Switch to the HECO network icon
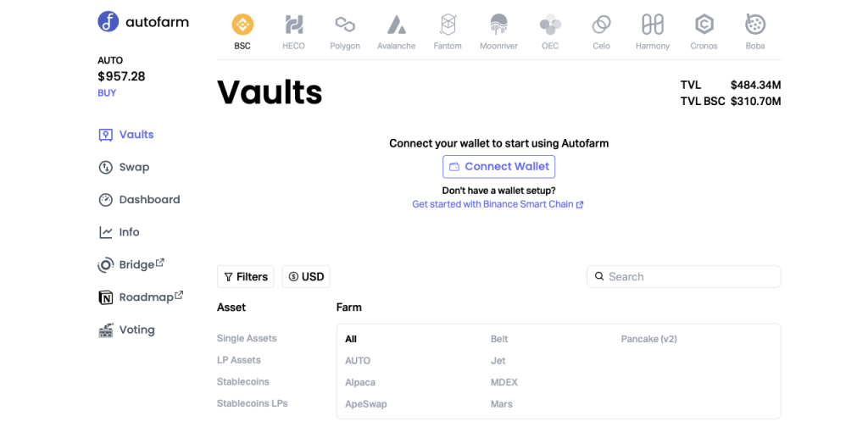Image resolution: width=868 pixels, height=427 pixels. point(293,25)
